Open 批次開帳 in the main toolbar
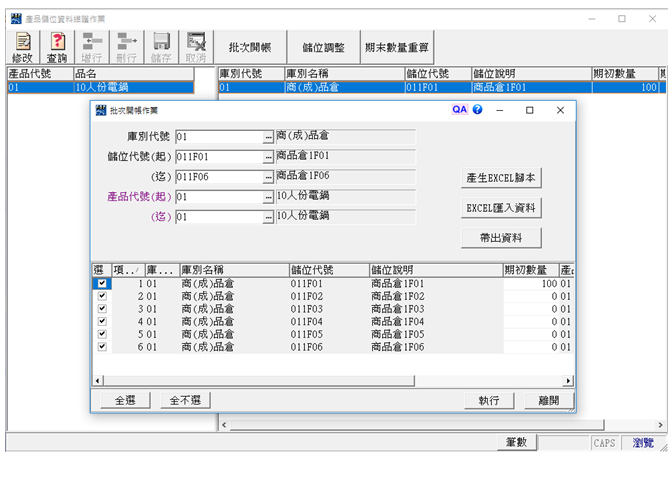 [249, 47]
